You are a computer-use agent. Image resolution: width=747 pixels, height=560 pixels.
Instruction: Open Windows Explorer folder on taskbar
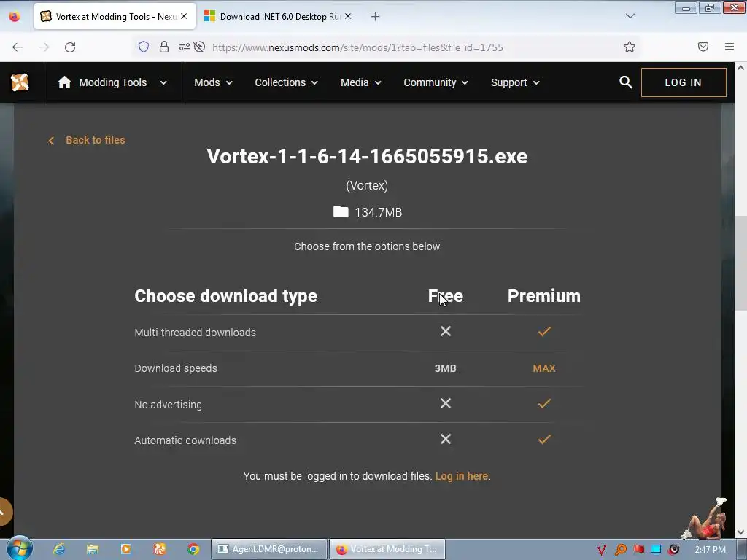click(x=93, y=549)
